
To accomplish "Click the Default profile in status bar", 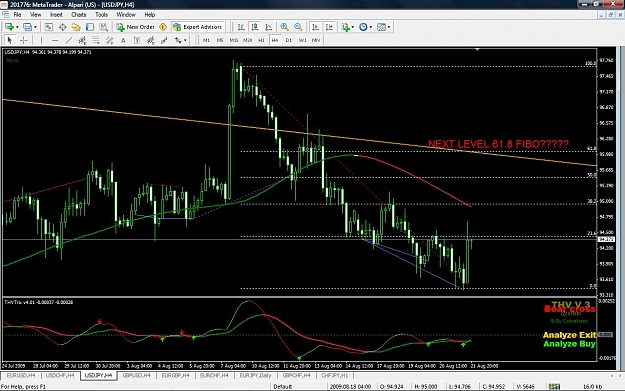I will (283, 387).
